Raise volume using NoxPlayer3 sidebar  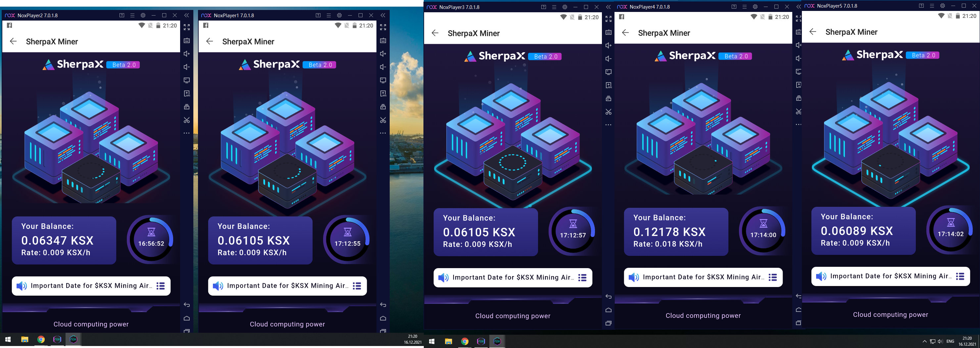click(609, 45)
